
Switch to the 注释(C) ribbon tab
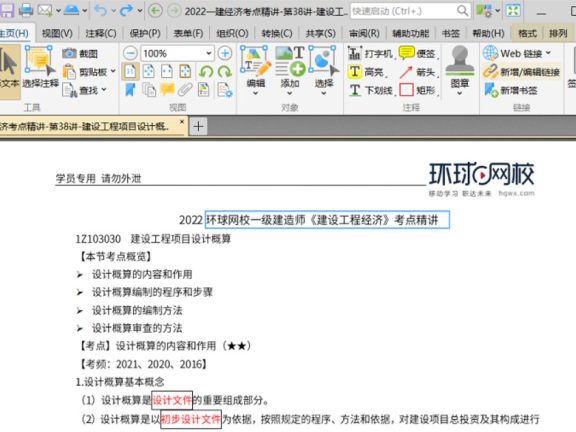coord(101,34)
